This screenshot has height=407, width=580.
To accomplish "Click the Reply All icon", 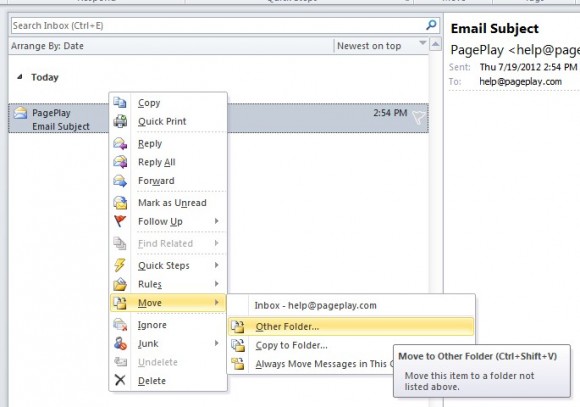I will [x=120, y=162].
